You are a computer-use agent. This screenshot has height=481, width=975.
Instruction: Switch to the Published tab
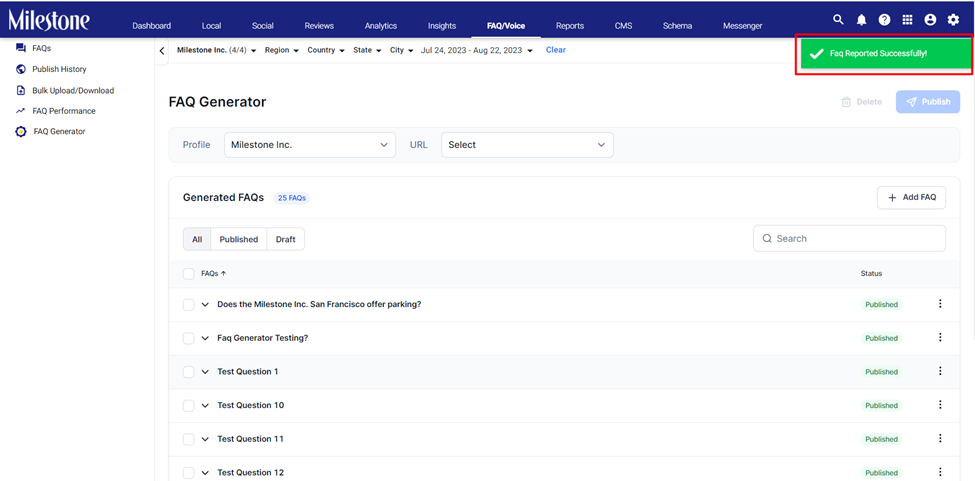[239, 239]
